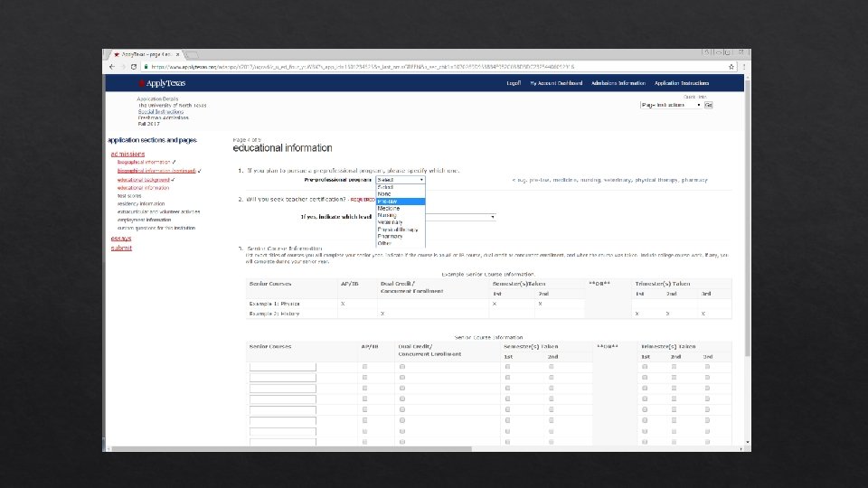Open Admissions Information in header

point(618,83)
